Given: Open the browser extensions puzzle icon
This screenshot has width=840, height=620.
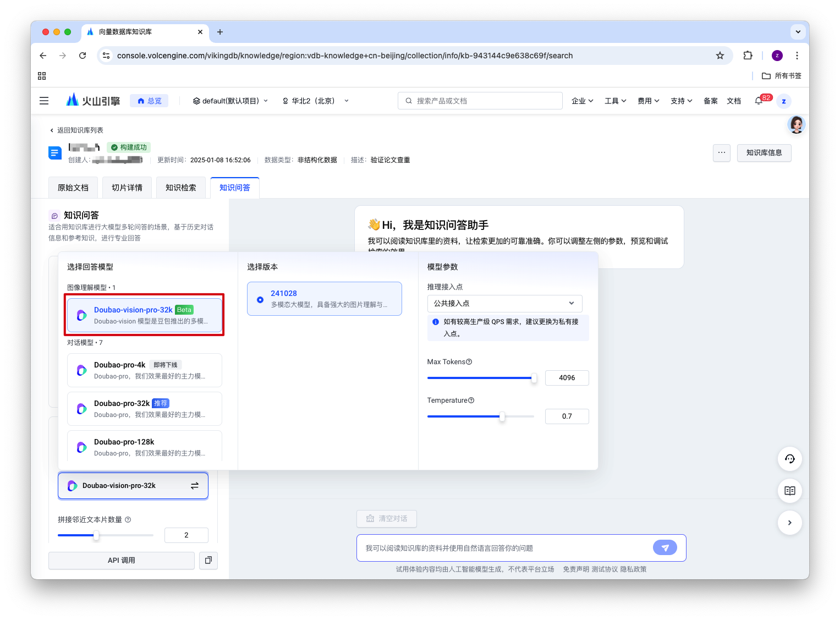Looking at the screenshot, I should click(748, 56).
